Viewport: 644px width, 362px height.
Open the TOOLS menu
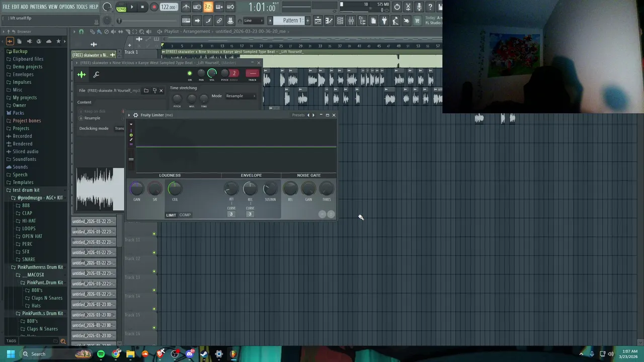(x=82, y=7)
